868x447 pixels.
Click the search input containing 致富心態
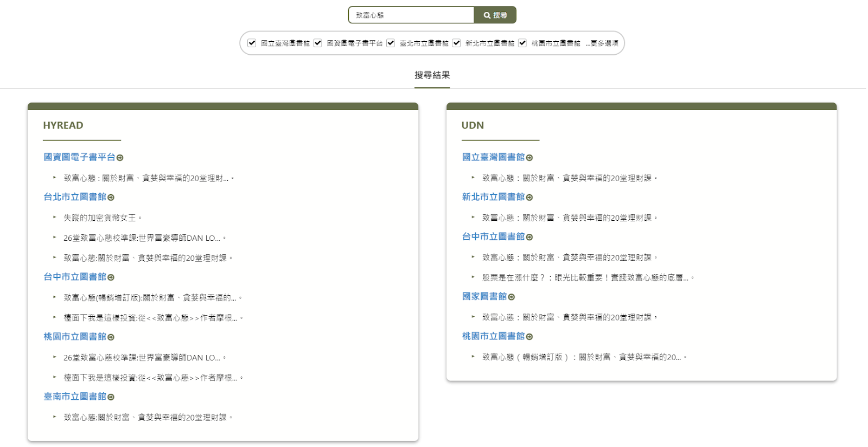tap(411, 15)
